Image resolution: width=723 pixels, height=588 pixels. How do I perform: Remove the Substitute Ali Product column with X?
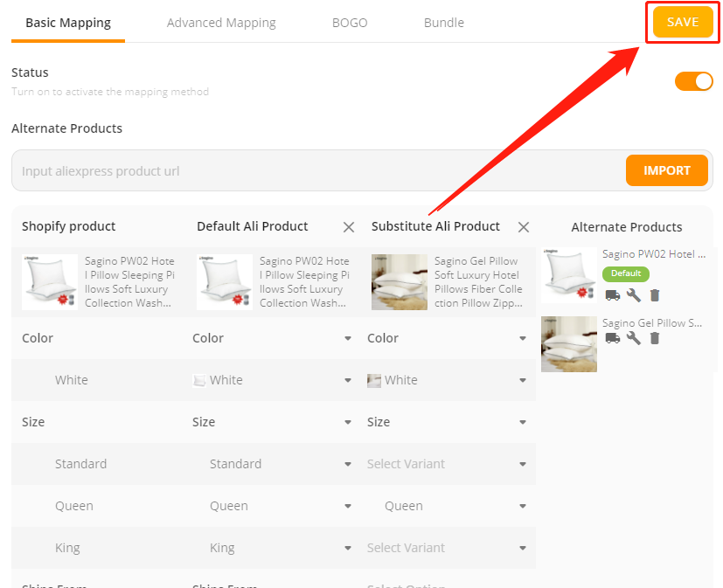(x=524, y=227)
